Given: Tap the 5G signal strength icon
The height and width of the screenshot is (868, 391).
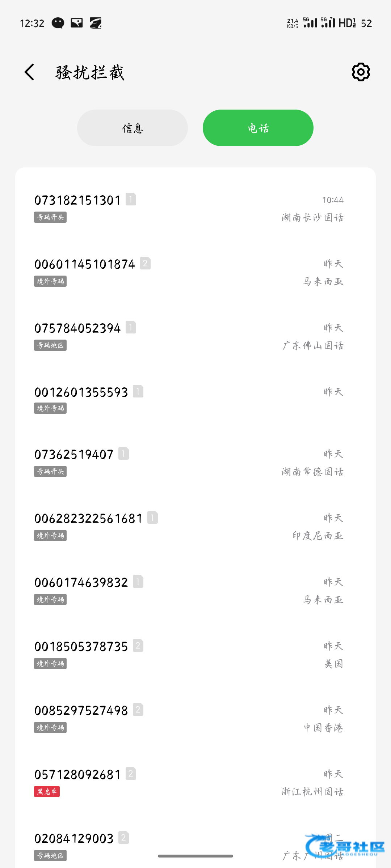Looking at the screenshot, I should point(310,23).
